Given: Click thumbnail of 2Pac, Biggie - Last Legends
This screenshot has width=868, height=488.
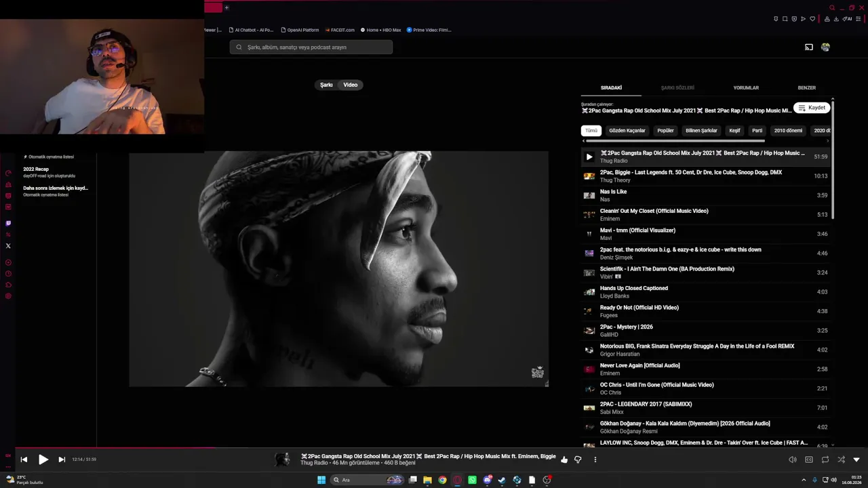Looking at the screenshot, I should (x=589, y=176).
